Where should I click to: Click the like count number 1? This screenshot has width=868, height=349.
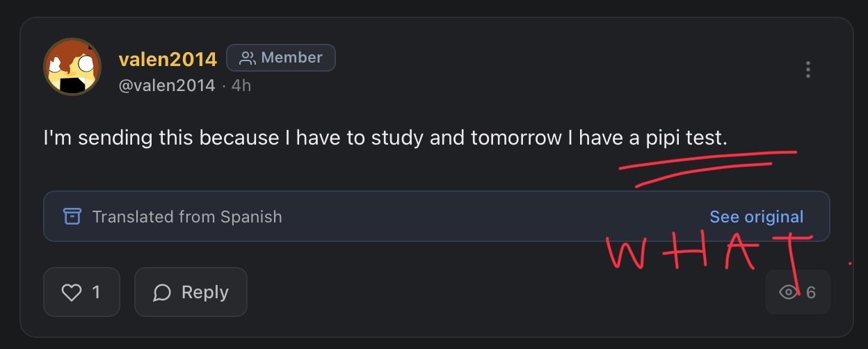96,292
